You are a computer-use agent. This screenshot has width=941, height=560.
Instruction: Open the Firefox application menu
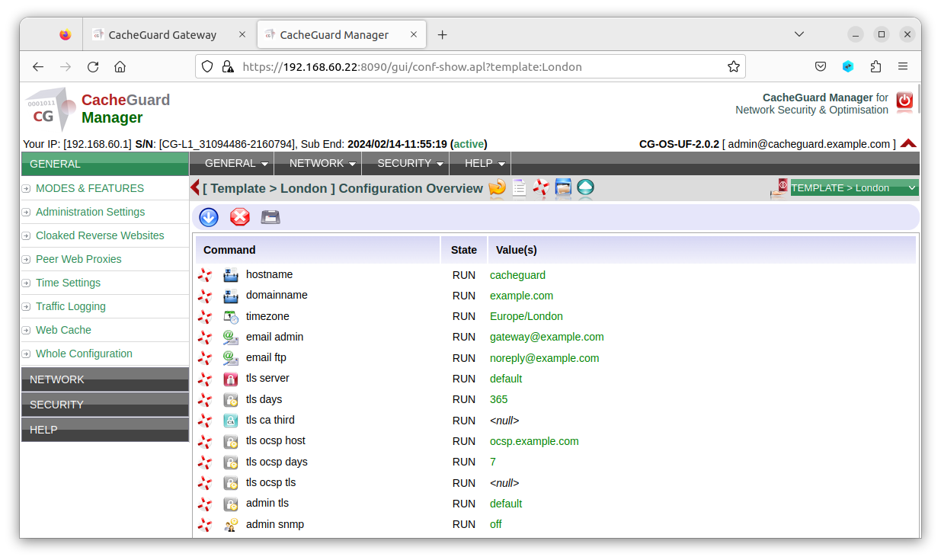pos(903,66)
